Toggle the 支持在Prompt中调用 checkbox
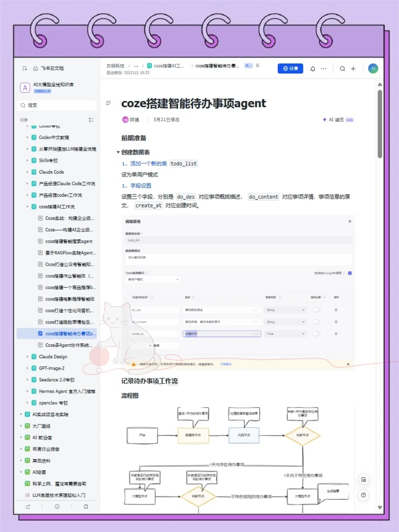399x532 pixels. coord(350,273)
